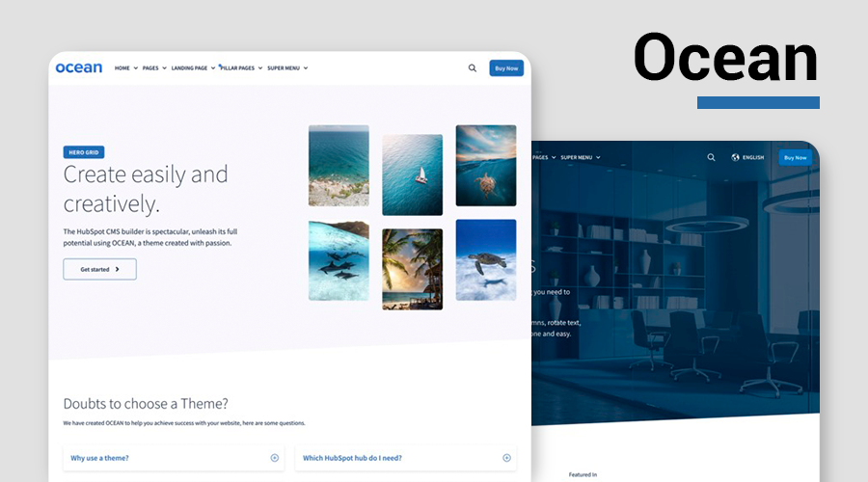Click the HERO GRID badge
Screen dimensions: 868x482
(x=84, y=152)
